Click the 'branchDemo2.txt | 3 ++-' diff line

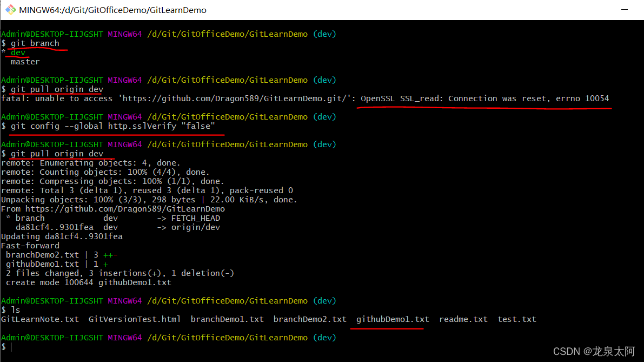pos(62,255)
